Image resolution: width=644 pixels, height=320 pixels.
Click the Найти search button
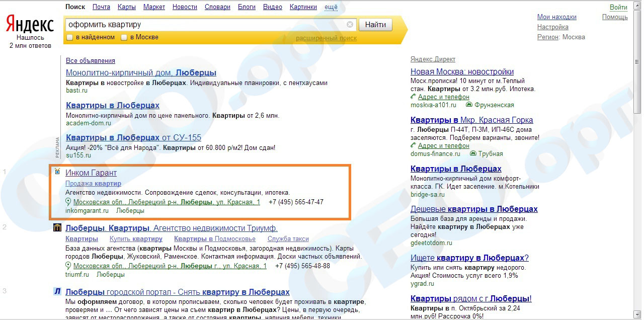pyautogui.click(x=375, y=25)
